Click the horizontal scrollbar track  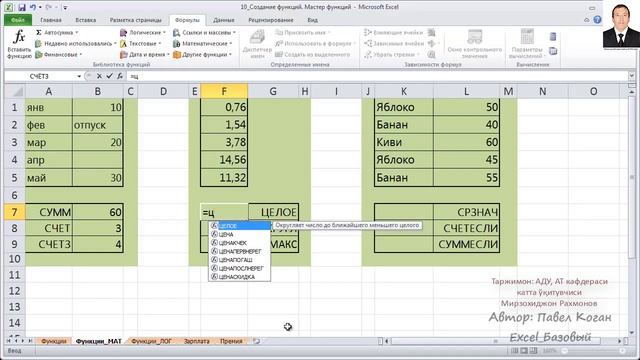coord(502,341)
